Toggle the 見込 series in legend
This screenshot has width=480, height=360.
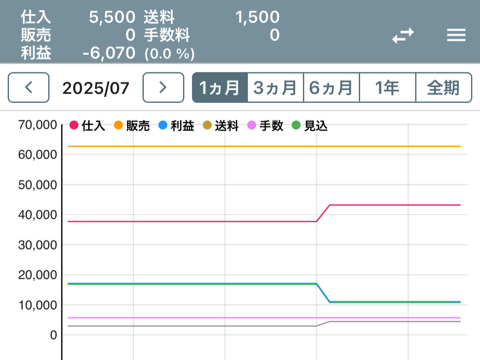point(310,126)
